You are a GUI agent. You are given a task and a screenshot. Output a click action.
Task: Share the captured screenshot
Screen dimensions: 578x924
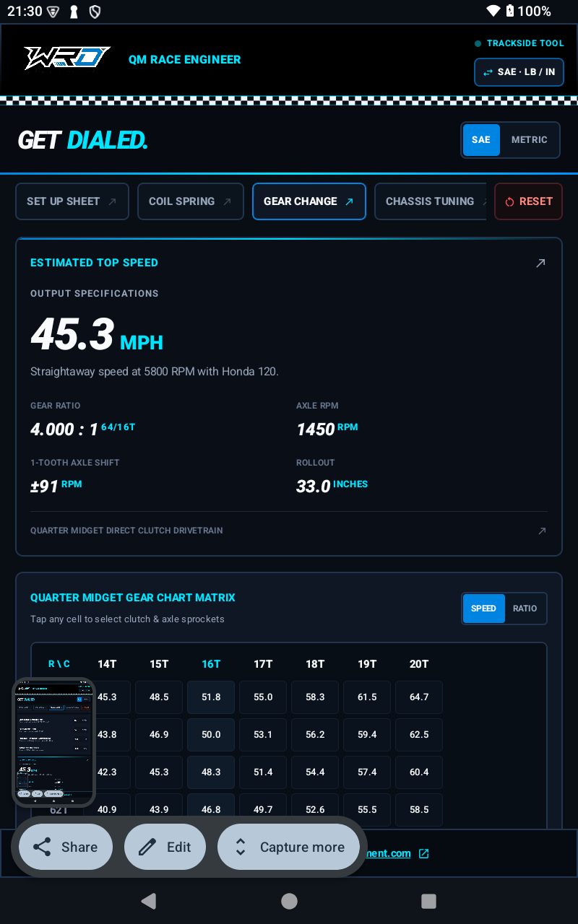click(66, 847)
